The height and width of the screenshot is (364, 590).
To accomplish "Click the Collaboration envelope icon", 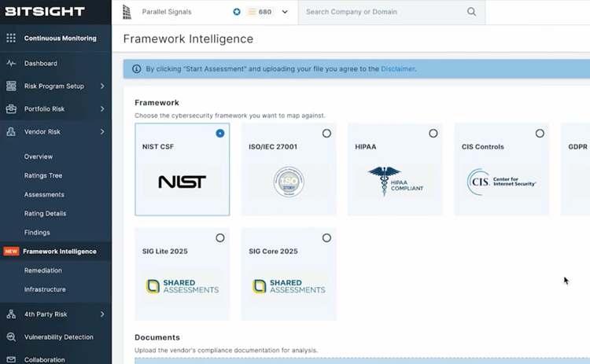I will (x=11, y=359).
